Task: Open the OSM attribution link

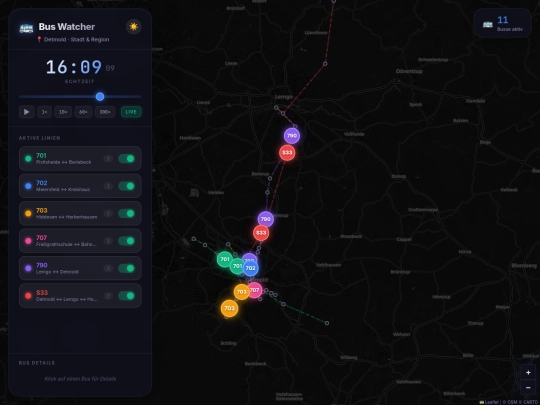Action: pos(512,402)
